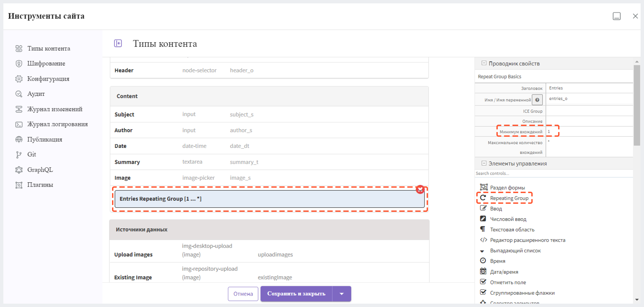
Task: Click the Сгруппированные флажки icon
Action: coord(483,292)
